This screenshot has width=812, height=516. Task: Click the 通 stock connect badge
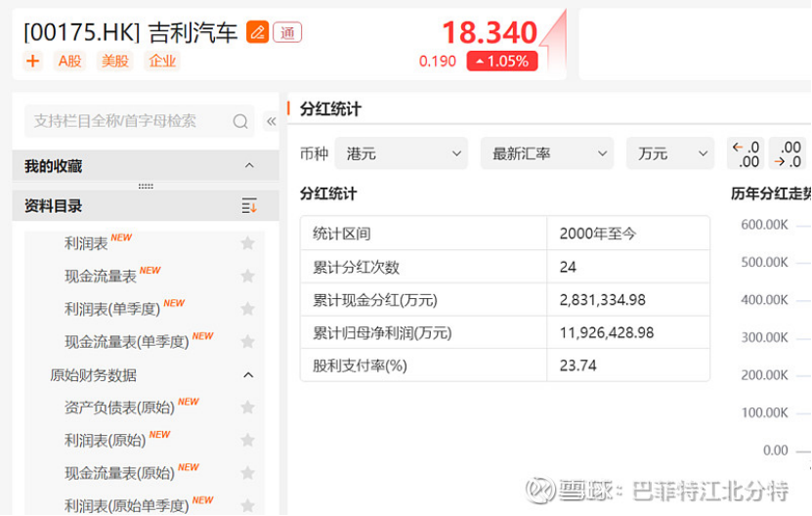287,32
